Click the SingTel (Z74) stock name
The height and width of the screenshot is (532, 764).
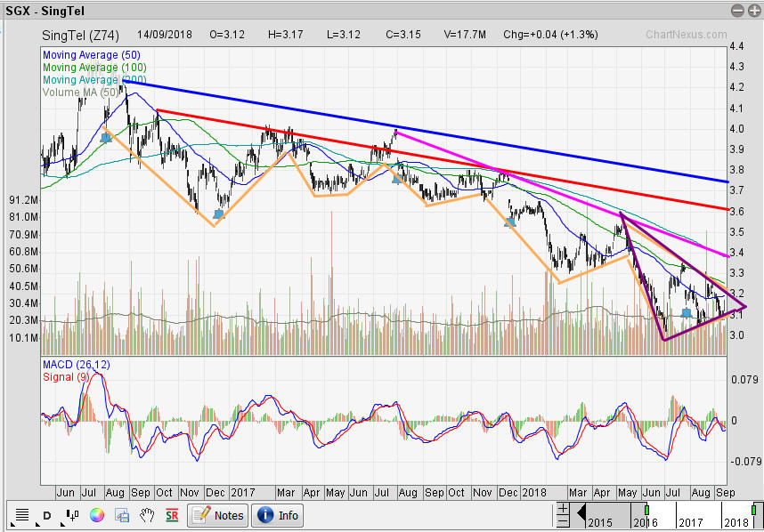click(x=80, y=35)
